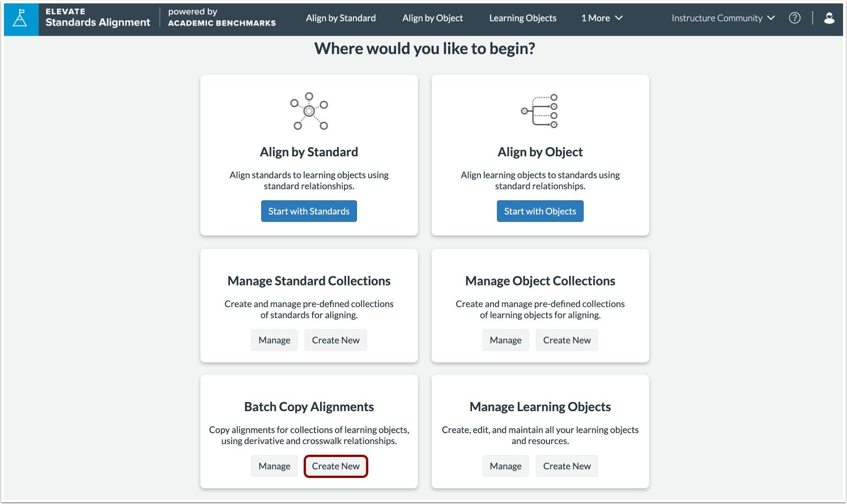Click Create New under Manage Object Collections

tap(567, 340)
